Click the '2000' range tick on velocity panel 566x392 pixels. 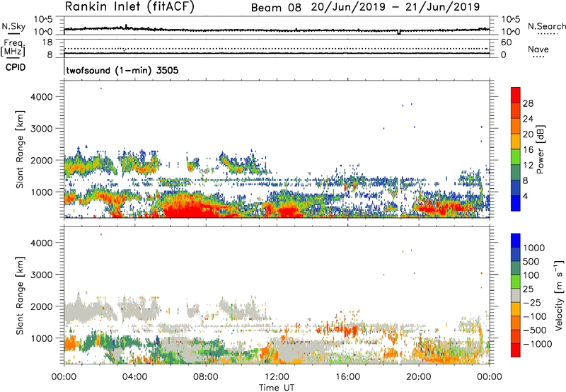click(x=42, y=306)
